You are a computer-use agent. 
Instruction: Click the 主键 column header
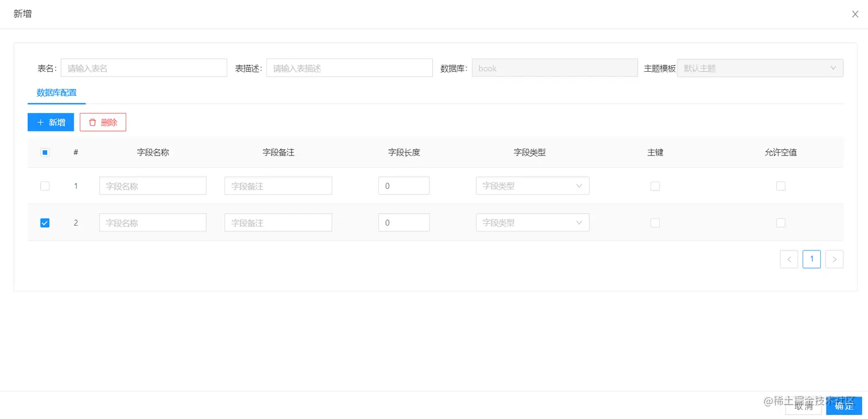655,153
